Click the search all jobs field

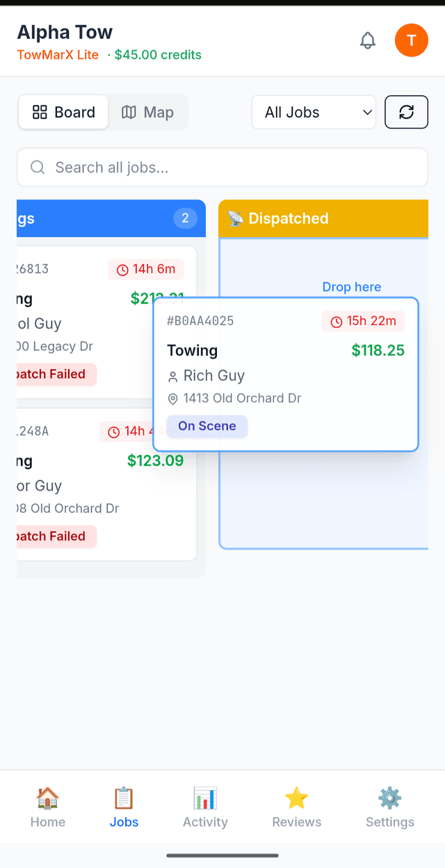(222, 167)
